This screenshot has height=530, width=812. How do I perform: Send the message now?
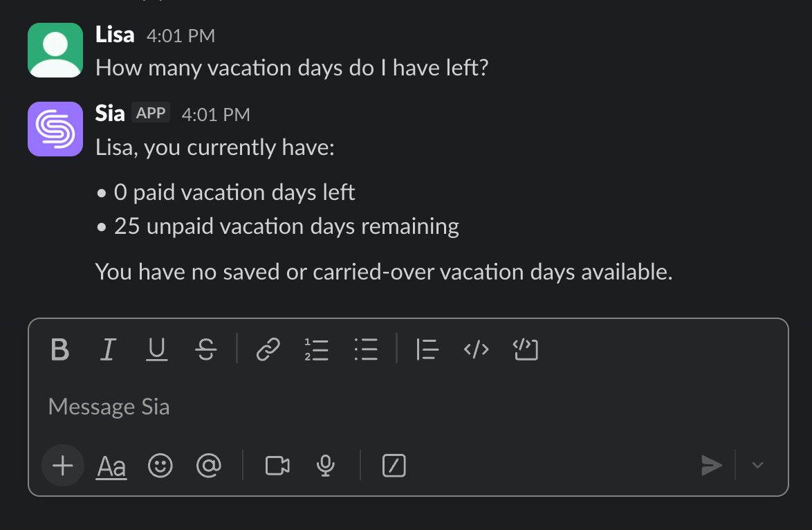(x=711, y=466)
